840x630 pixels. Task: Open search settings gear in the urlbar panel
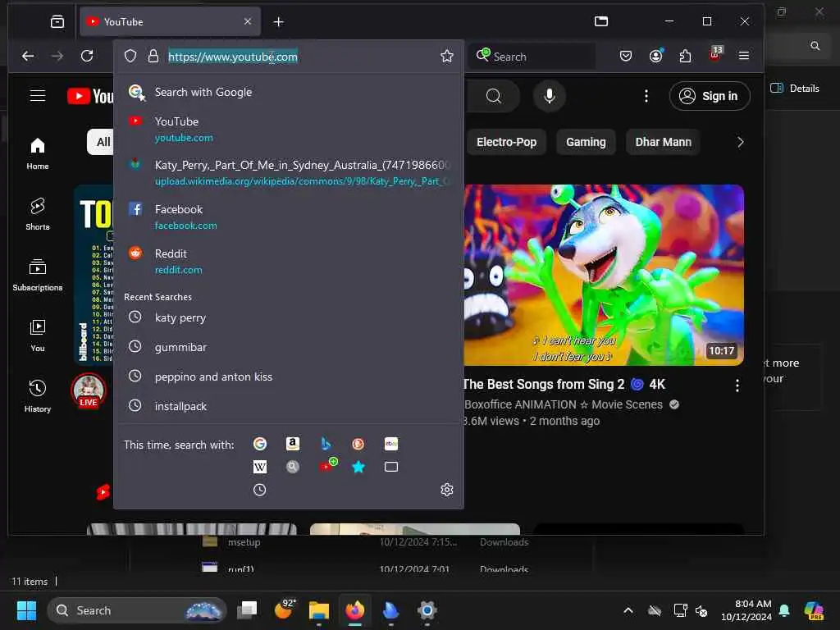tap(447, 490)
